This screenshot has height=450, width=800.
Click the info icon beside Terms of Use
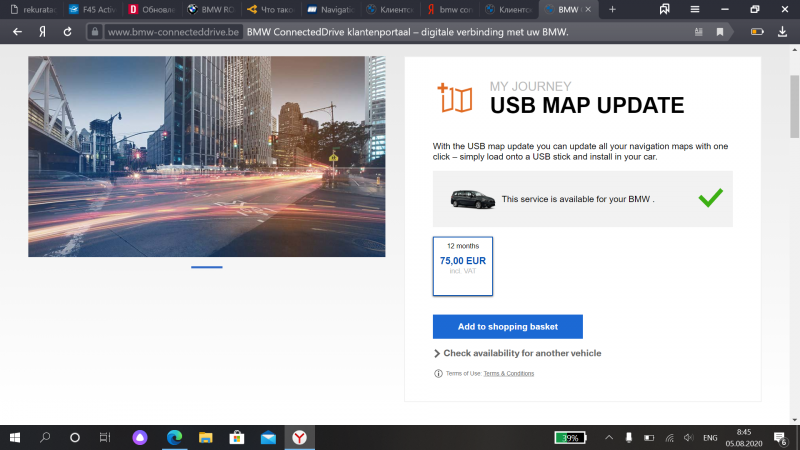click(x=438, y=373)
